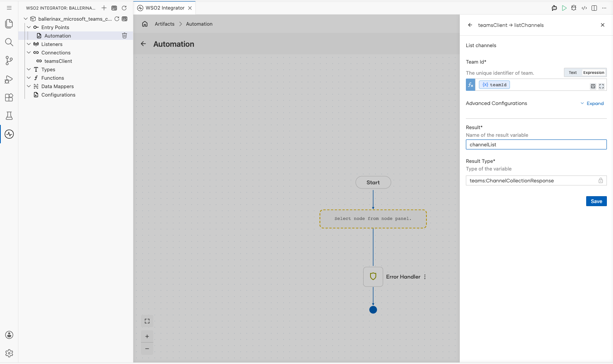Click the Start node on canvas
613x364 pixels.
point(373,182)
